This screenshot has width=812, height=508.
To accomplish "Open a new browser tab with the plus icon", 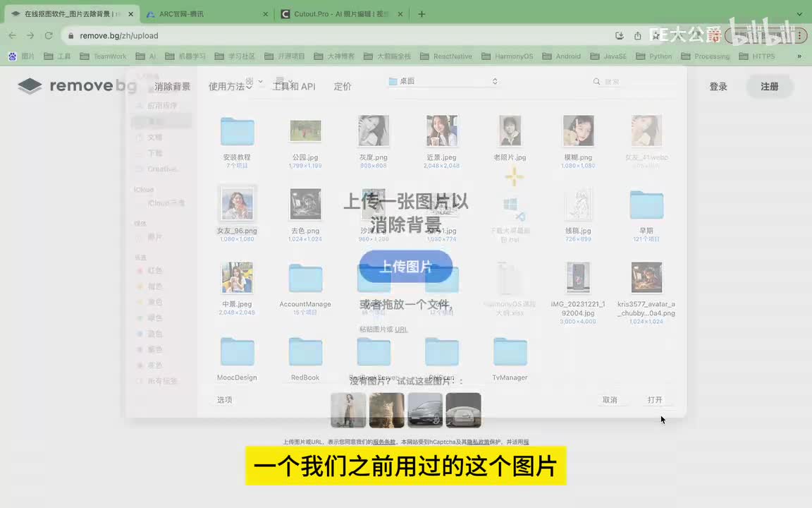I will [x=422, y=14].
